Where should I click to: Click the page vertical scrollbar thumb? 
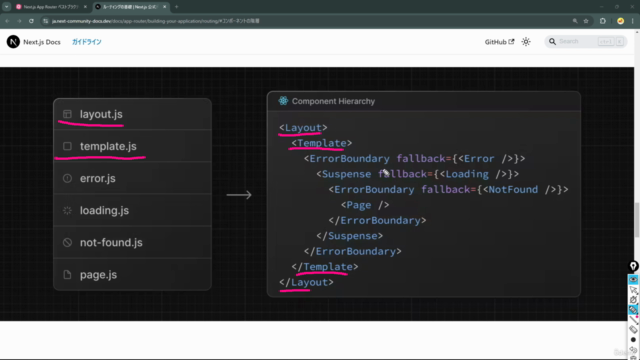tap(637, 219)
